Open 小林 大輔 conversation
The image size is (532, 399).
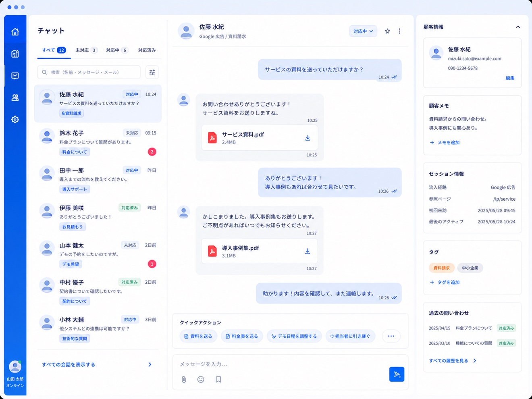tap(98, 329)
